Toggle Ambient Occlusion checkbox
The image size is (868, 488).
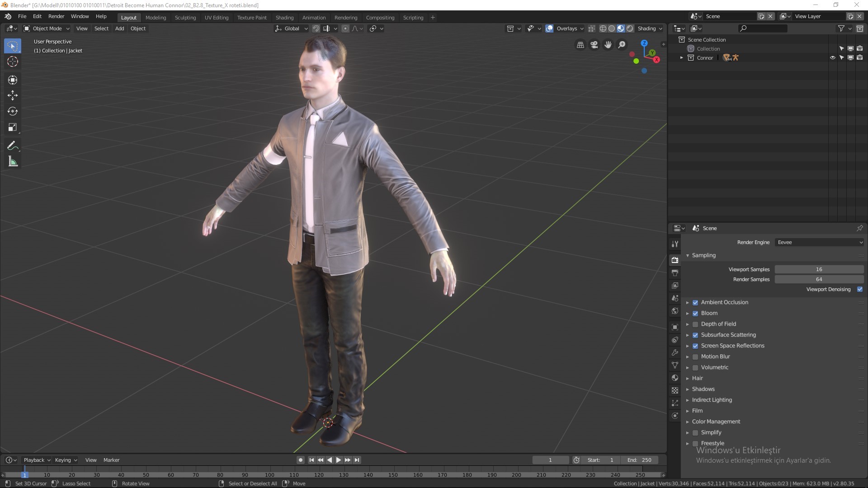tap(695, 303)
